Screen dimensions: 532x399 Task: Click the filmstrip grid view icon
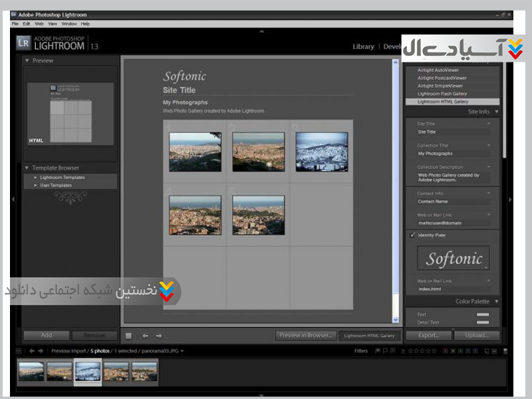point(19,350)
